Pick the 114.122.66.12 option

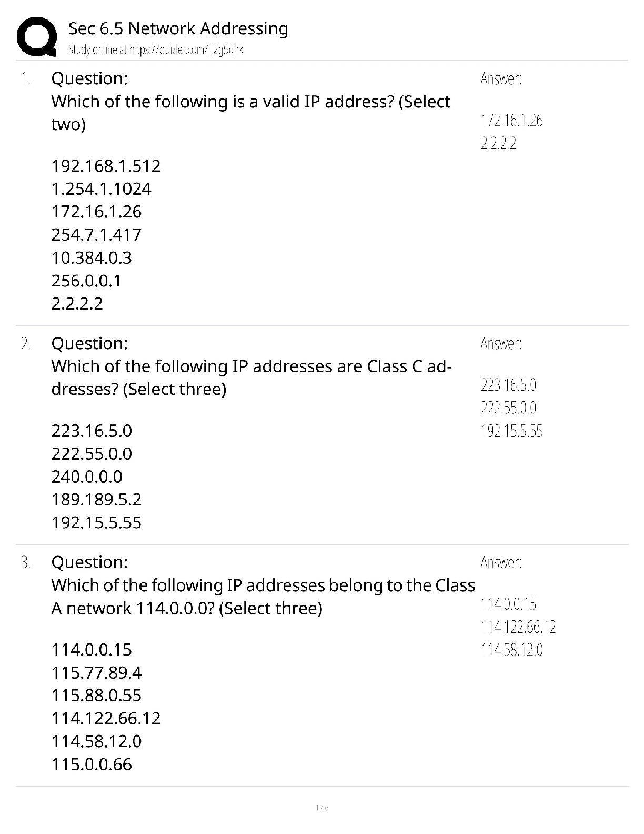106,718
